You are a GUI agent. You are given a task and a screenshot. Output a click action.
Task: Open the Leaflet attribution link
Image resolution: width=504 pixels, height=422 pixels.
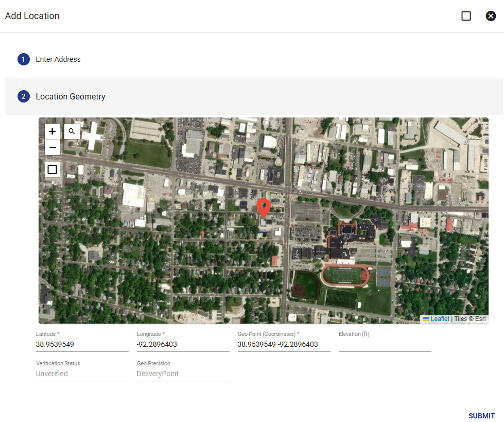440,319
